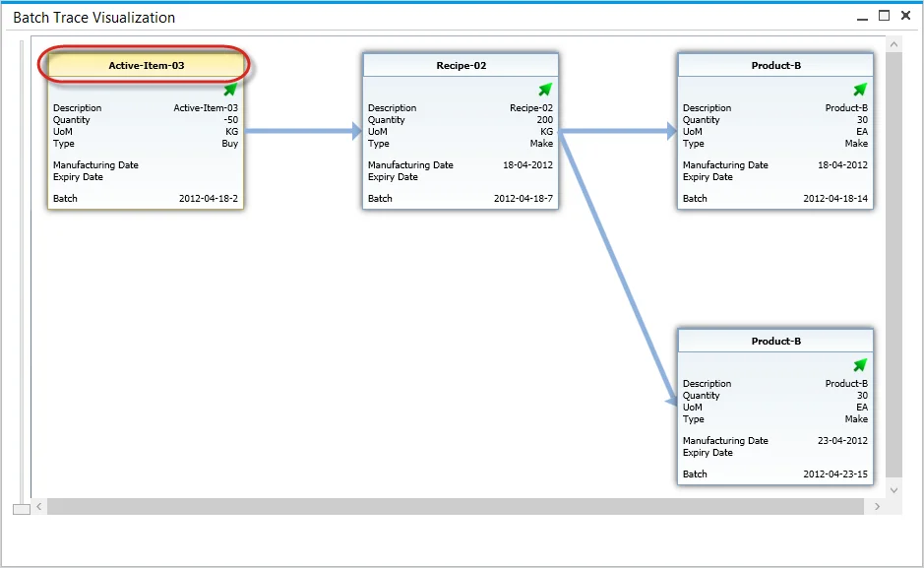Image resolution: width=924 pixels, height=568 pixels.
Task: Select the highlighted Active-Item-03 node header
Action: [x=146, y=65]
